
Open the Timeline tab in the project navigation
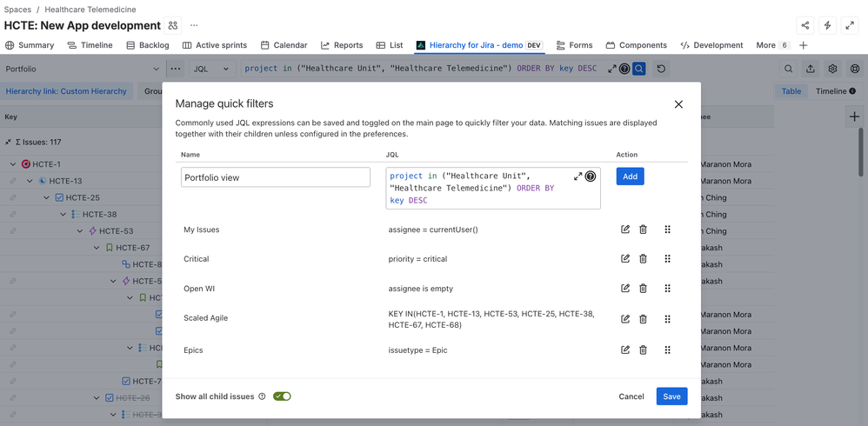90,45
